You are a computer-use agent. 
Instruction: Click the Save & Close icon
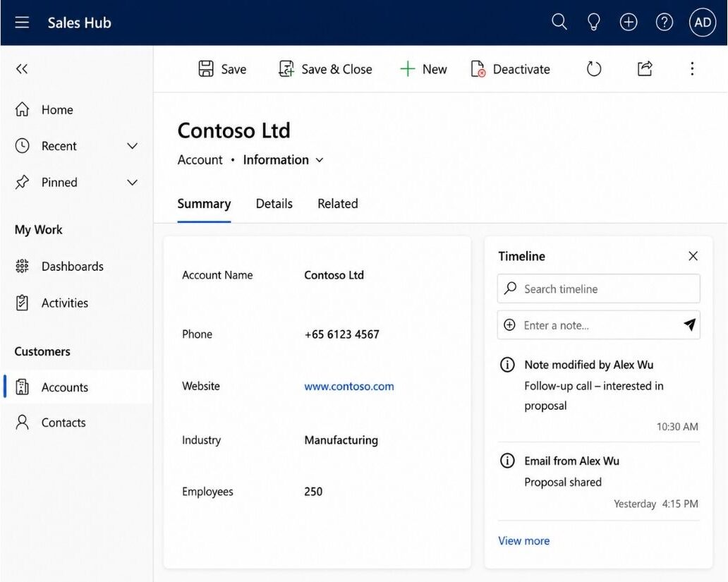click(x=286, y=68)
